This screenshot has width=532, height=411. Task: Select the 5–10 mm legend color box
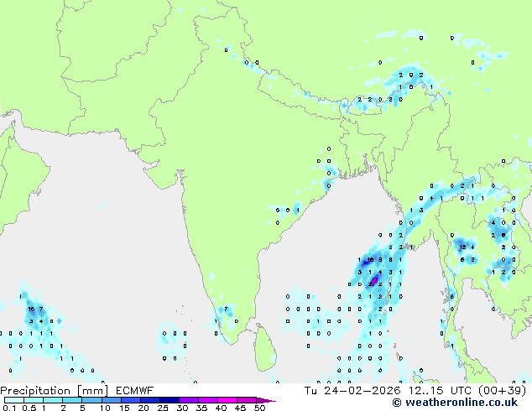[92, 400]
